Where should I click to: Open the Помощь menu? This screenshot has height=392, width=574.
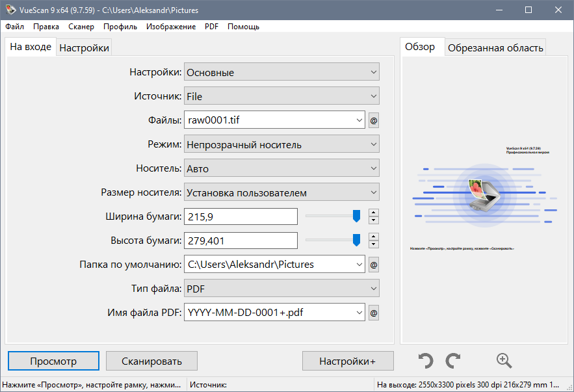243,27
